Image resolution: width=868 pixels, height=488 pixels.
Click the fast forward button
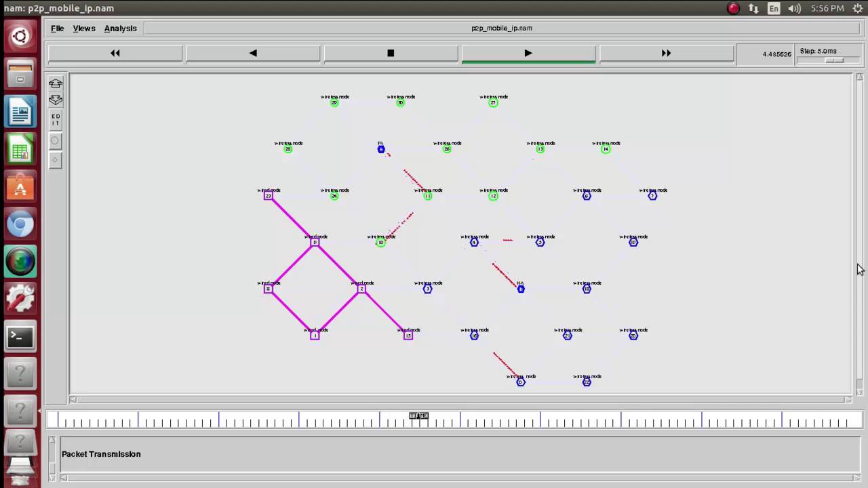click(x=666, y=53)
